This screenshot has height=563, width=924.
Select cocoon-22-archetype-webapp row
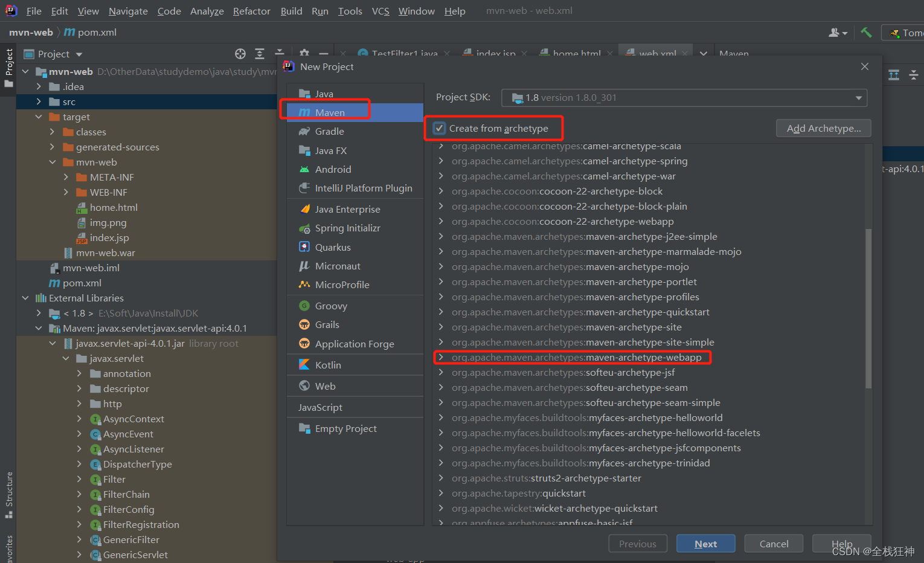click(x=649, y=221)
